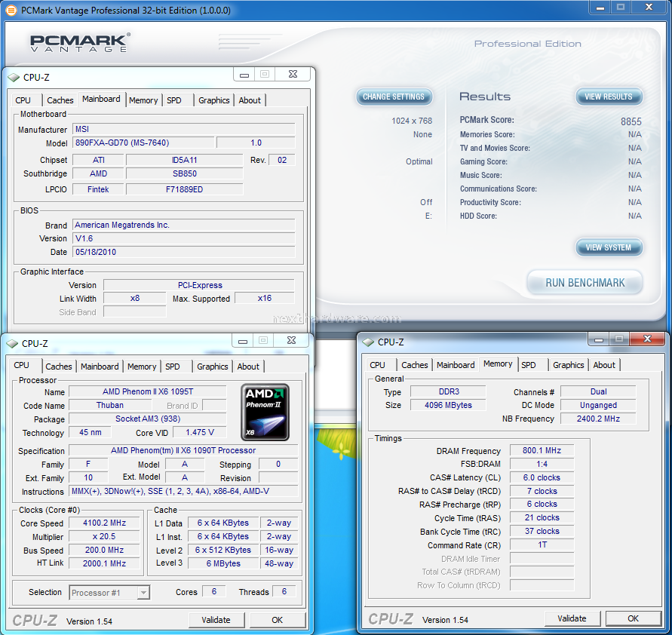Click the Core VID value 1.475 V
The width and height of the screenshot is (672, 635).
199,432
